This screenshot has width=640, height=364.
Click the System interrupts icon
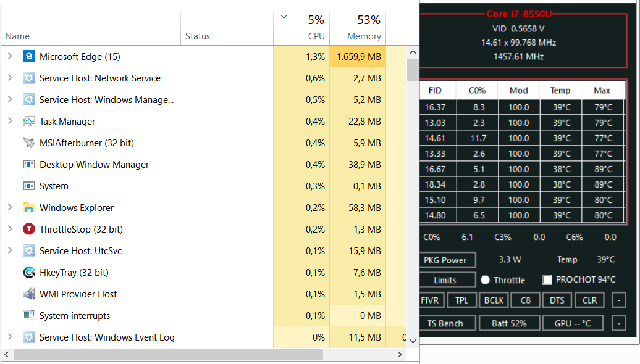pos(28,315)
